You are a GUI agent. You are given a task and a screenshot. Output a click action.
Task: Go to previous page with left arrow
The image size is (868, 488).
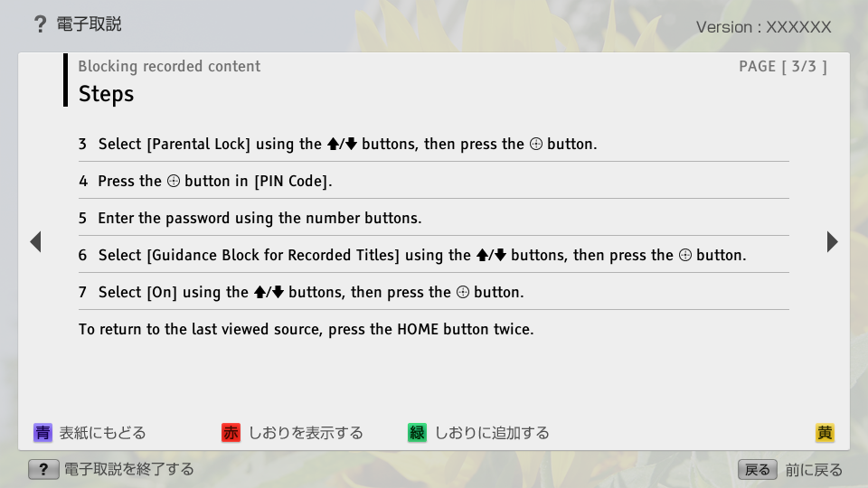click(x=35, y=241)
